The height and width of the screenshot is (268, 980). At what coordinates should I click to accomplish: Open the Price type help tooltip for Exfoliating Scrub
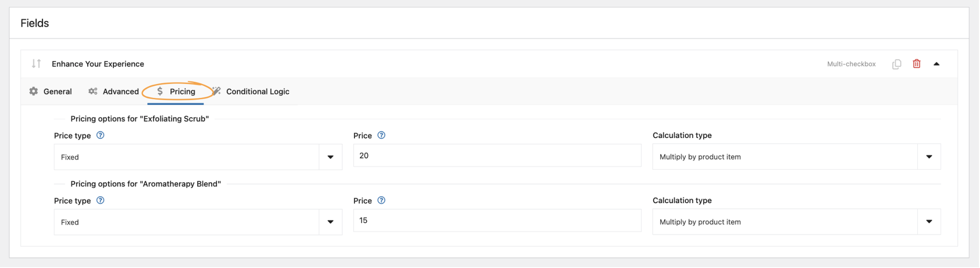(100, 135)
